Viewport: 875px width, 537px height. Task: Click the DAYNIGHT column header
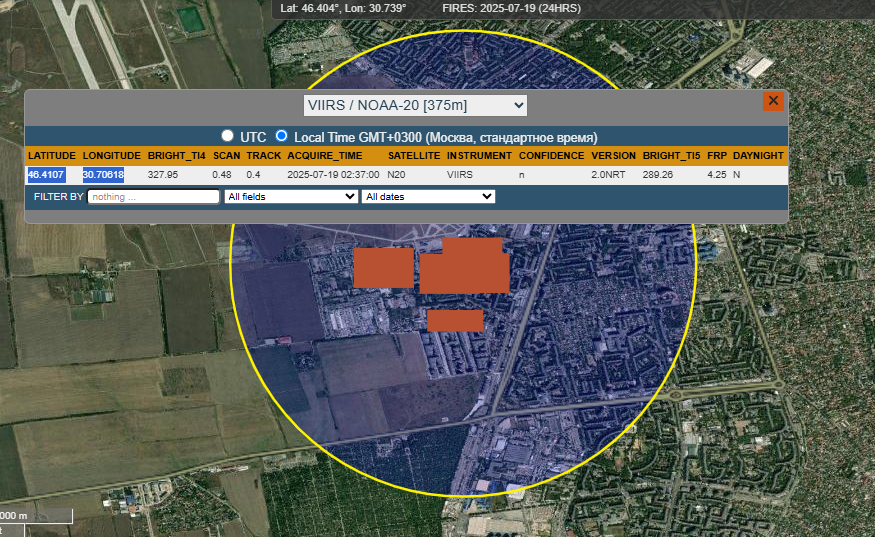(x=758, y=156)
